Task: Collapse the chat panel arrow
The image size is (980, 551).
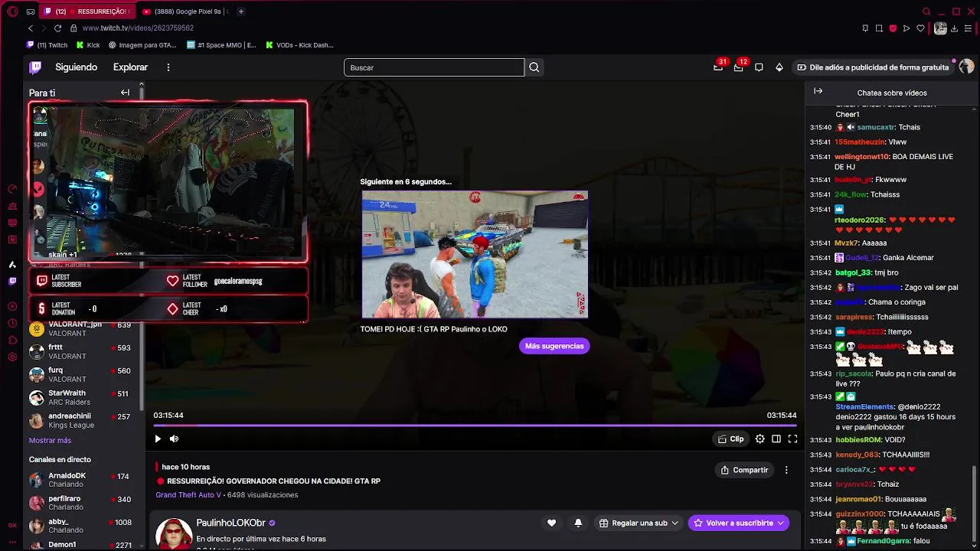Action: [x=818, y=91]
